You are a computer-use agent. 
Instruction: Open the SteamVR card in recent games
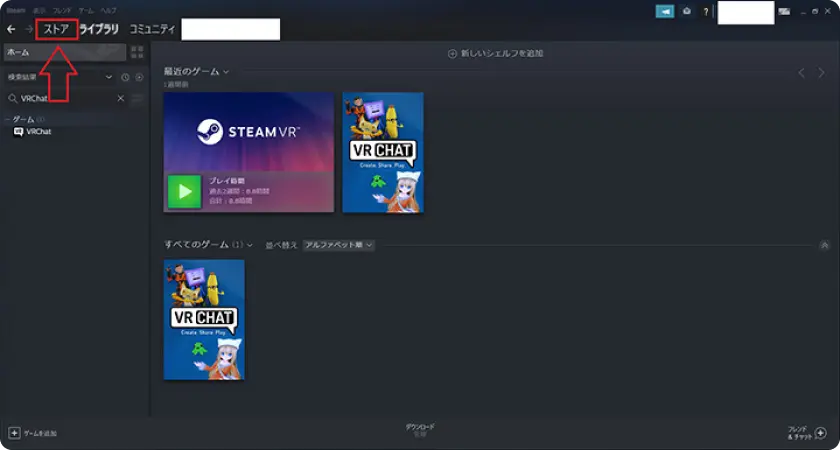click(x=249, y=152)
